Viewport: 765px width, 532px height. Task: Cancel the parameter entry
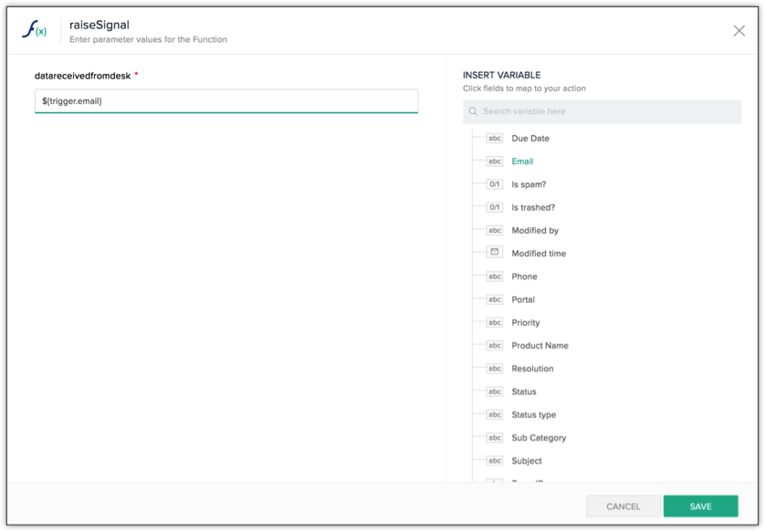coord(623,506)
